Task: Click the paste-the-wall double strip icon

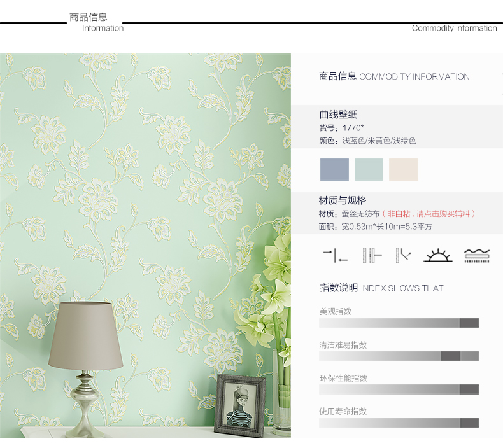Action: coord(372,256)
